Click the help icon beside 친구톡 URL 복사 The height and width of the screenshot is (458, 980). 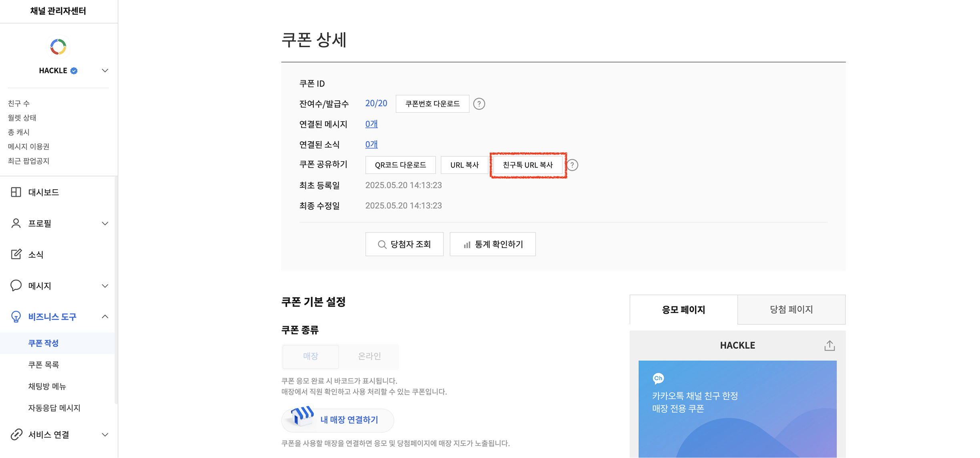572,165
